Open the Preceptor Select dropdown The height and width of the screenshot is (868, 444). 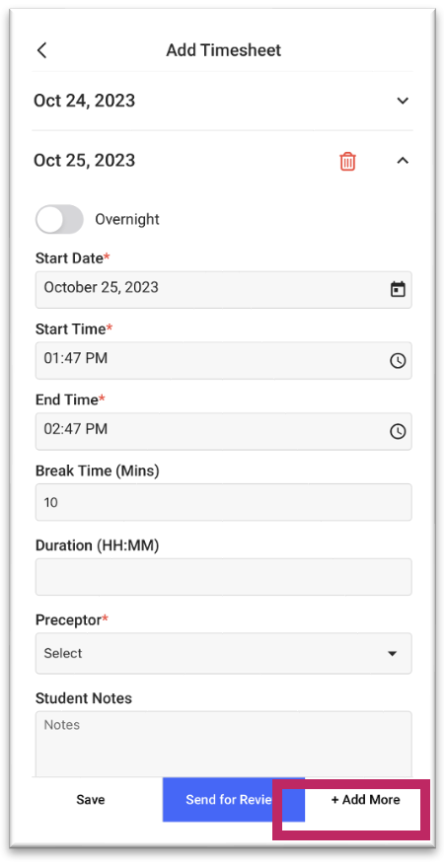[x=224, y=653]
